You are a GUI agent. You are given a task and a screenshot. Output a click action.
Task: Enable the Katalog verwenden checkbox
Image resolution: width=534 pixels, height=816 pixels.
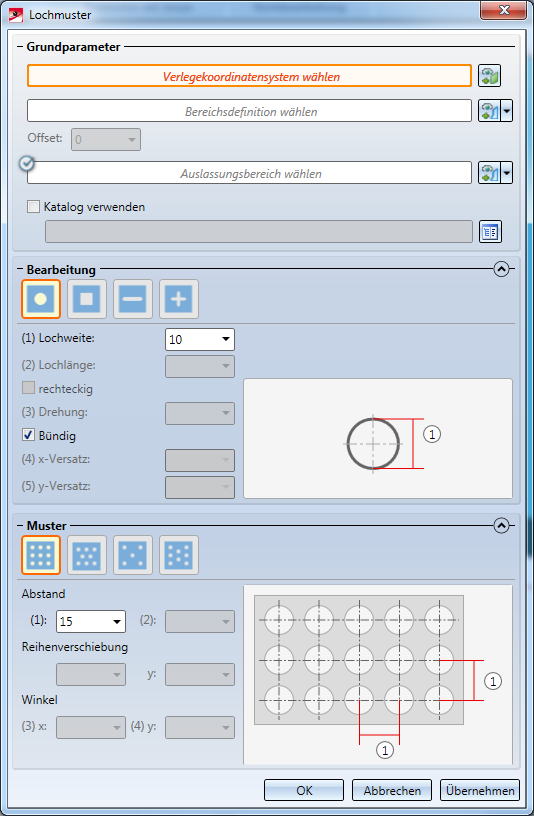[33, 207]
